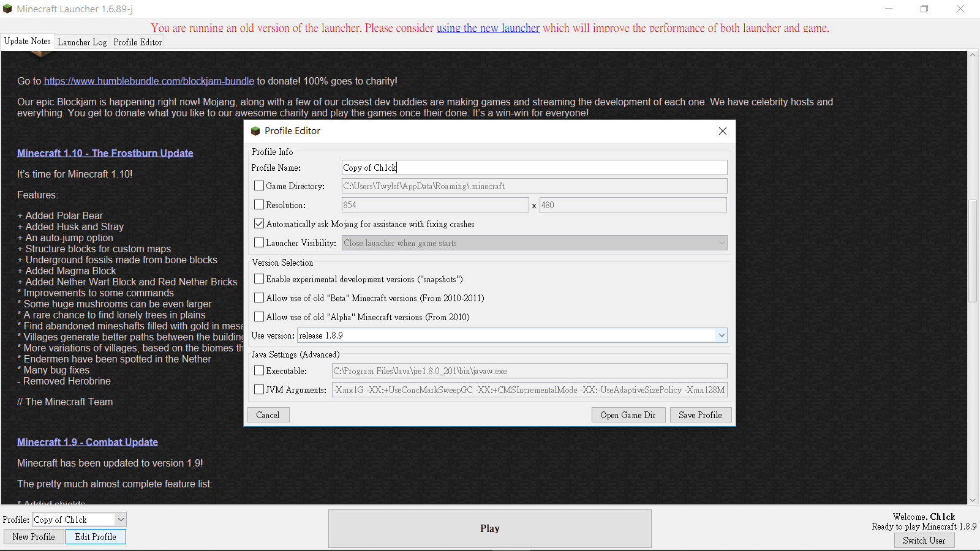Uncheck Automatically ask Mojang for assistance

[x=259, y=223]
